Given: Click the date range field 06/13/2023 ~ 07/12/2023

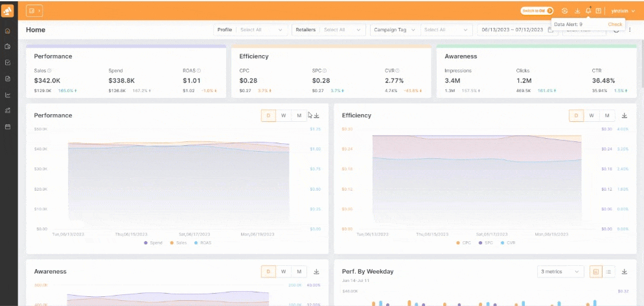Looking at the screenshot, I should (x=512, y=30).
